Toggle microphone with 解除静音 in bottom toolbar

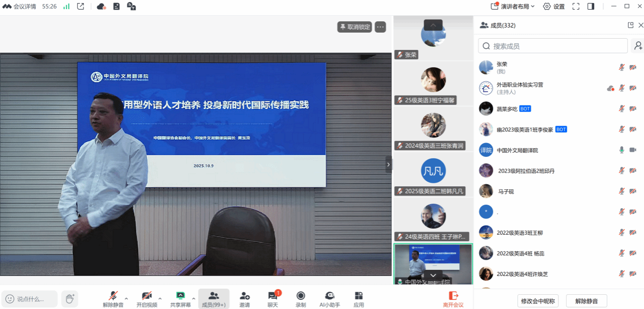(113, 298)
